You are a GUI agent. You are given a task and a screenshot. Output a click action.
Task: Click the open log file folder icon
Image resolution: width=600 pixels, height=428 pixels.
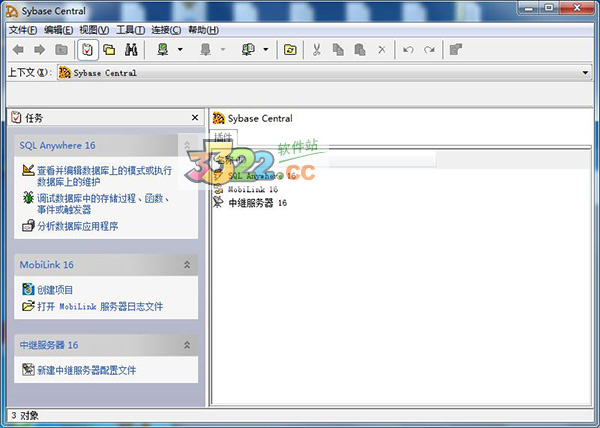[x=28, y=306]
